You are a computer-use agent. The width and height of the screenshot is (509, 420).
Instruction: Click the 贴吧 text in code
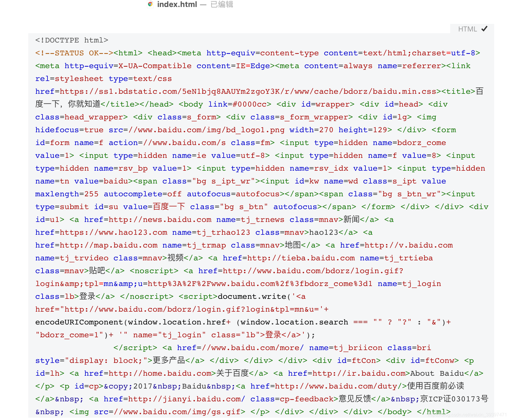click(x=97, y=271)
